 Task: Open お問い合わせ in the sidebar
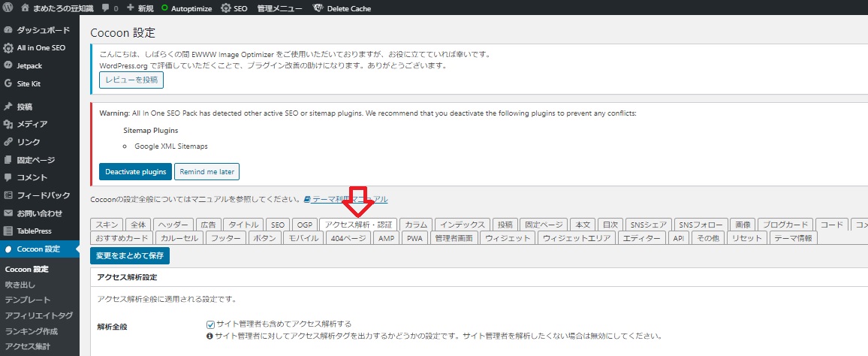click(x=40, y=213)
